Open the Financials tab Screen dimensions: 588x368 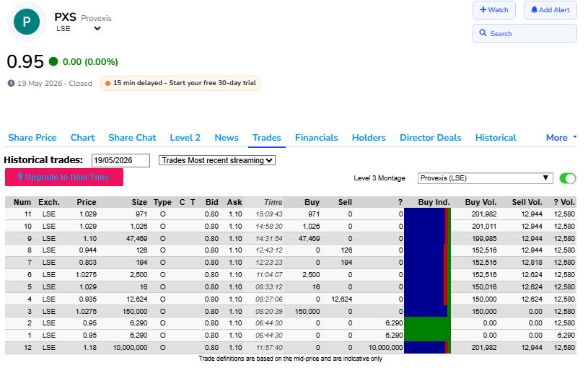pos(317,138)
